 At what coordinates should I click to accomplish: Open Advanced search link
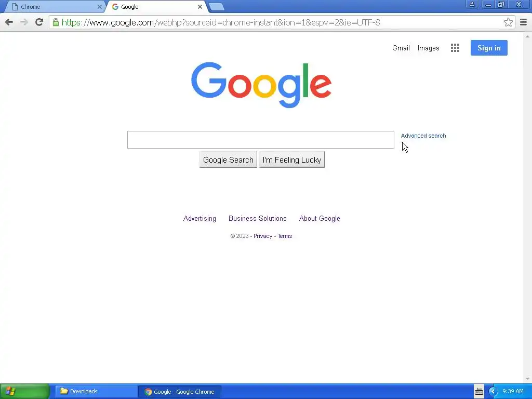tap(423, 136)
